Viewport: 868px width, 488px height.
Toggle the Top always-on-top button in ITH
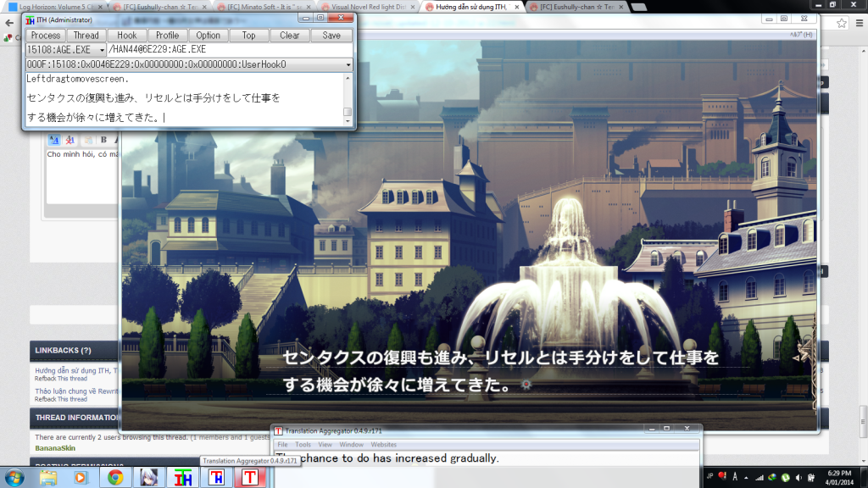click(x=248, y=35)
